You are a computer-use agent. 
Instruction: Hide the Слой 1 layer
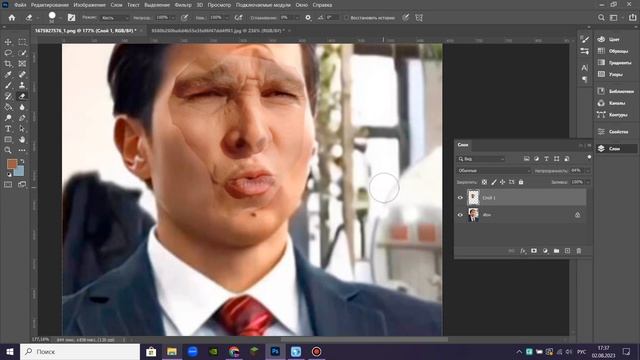pyautogui.click(x=460, y=198)
